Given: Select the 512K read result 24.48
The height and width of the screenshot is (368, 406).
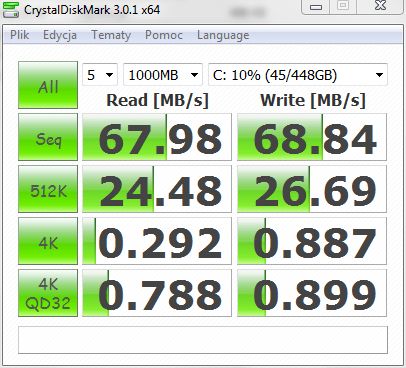Looking at the screenshot, I should pos(157,189).
